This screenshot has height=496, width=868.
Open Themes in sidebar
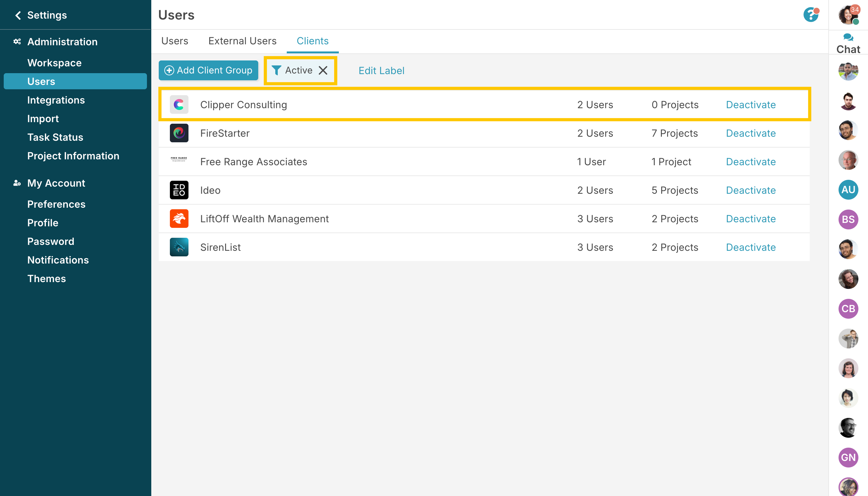tap(47, 279)
